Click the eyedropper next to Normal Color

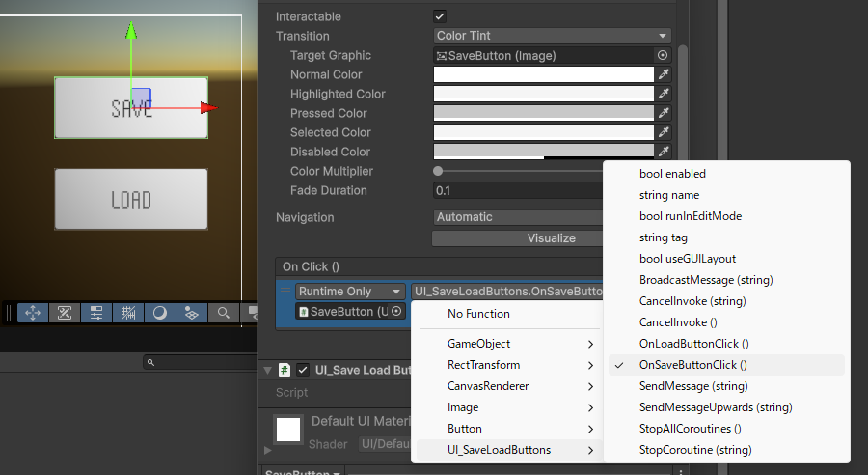pos(664,74)
